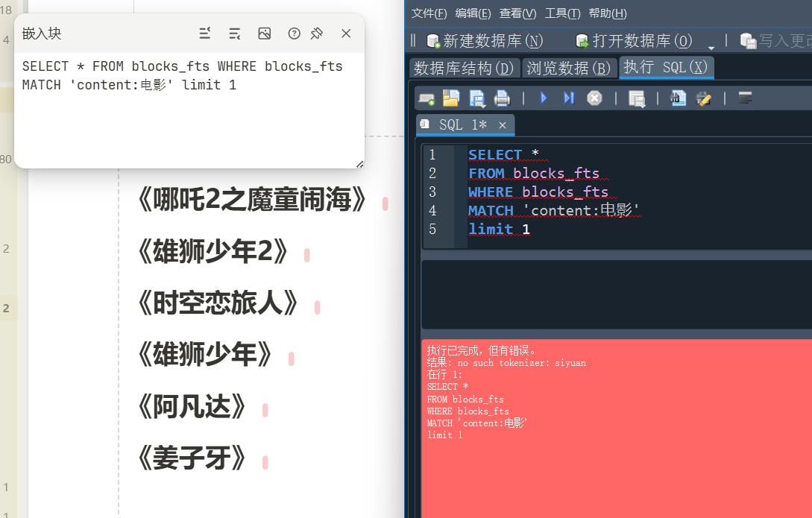This screenshot has height=518, width=812.
Task: Click heading 《雄狮少年》
Action: pyautogui.click(x=204, y=355)
